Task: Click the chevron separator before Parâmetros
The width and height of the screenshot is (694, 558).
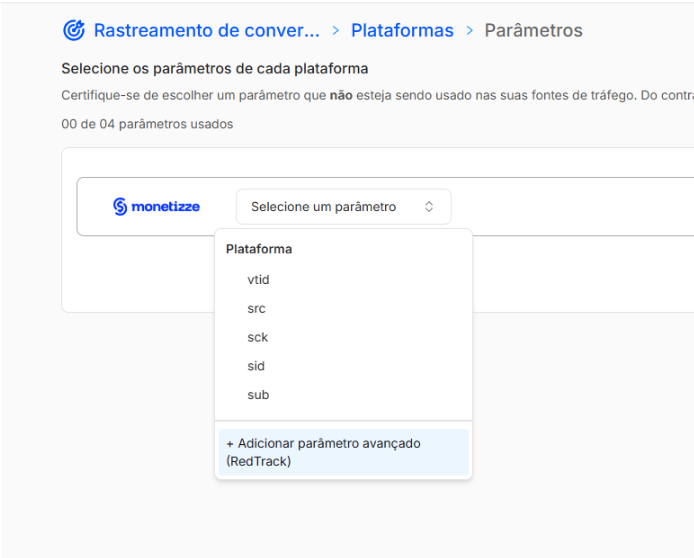Action: coord(469,31)
